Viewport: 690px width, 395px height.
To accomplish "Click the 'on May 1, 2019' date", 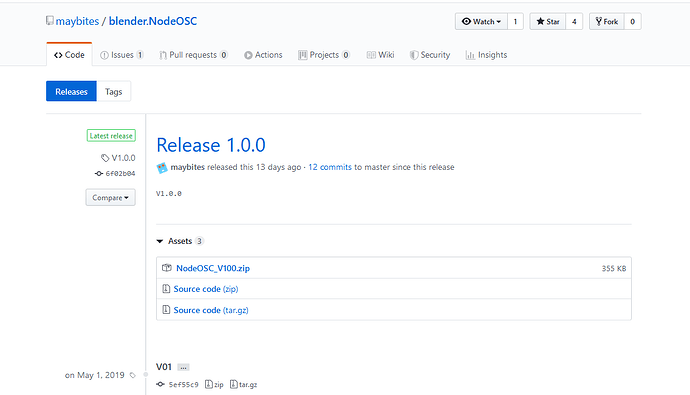I will click(95, 375).
